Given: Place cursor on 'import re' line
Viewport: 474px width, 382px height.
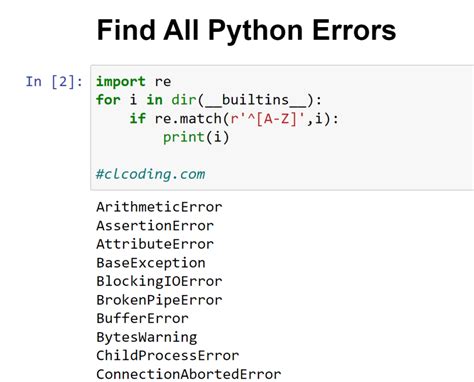Looking at the screenshot, I should [133, 82].
